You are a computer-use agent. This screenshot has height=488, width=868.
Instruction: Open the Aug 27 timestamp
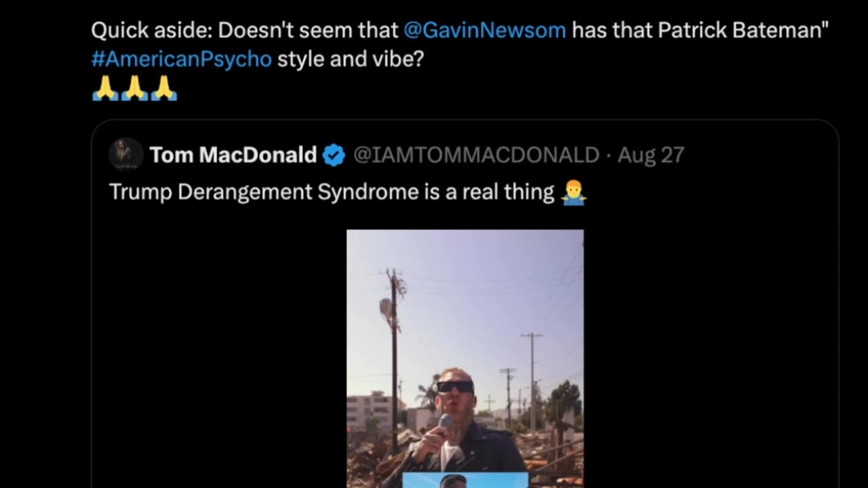650,155
